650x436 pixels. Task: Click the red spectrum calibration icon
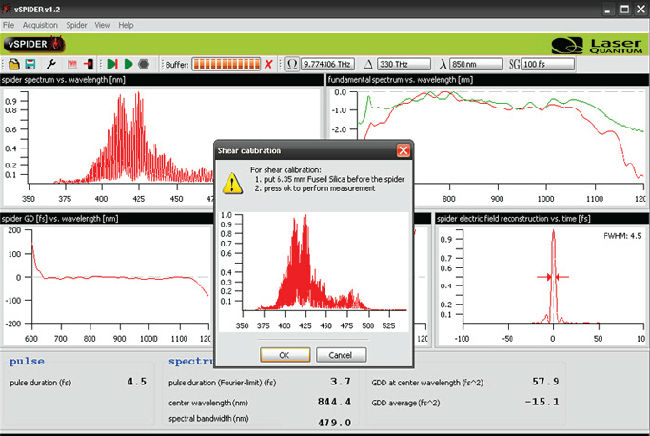(72, 64)
